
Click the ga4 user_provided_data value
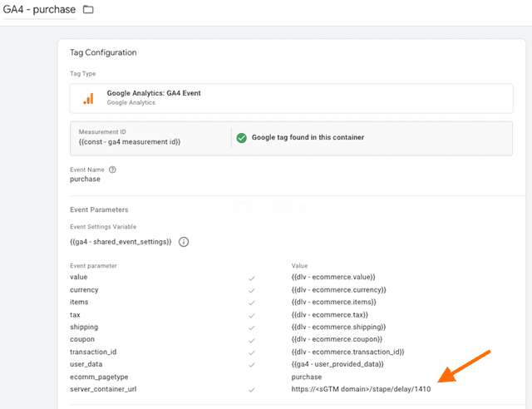[336, 364]
